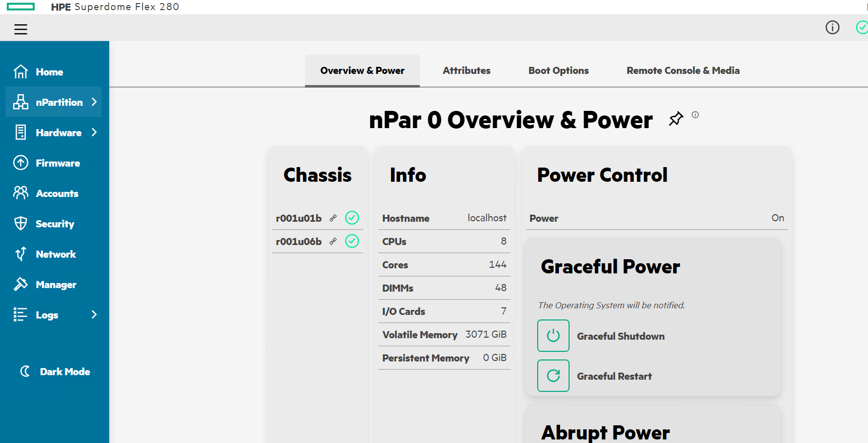The height and width of the screenshot is (443, 868).
Task: Open chassis r001u06b link
Action: 298,241
